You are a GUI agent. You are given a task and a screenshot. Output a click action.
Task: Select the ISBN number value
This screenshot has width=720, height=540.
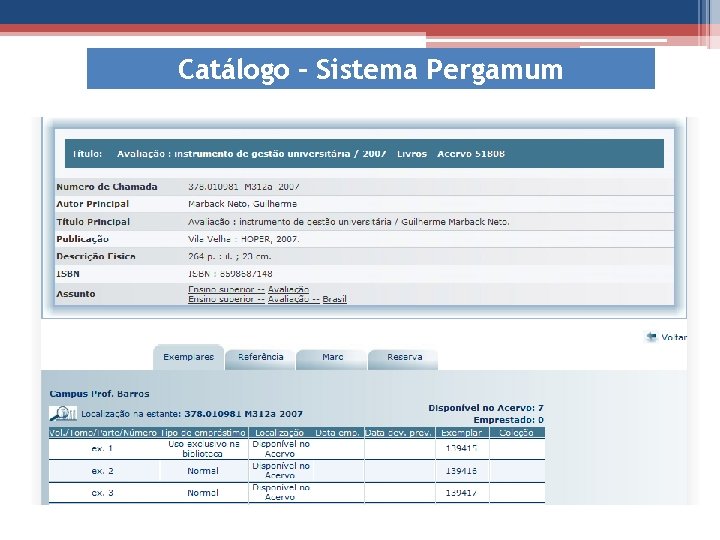pos(230,274)
